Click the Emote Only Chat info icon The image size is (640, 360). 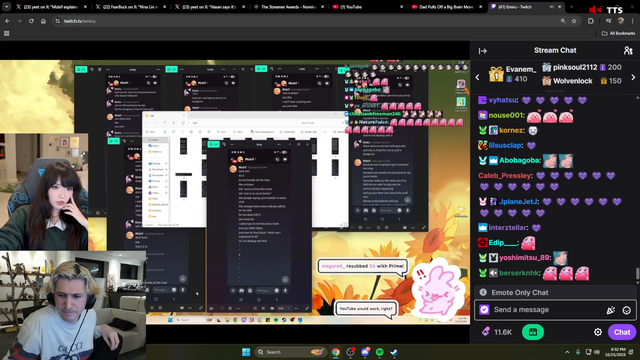click(x=483, y=292)
